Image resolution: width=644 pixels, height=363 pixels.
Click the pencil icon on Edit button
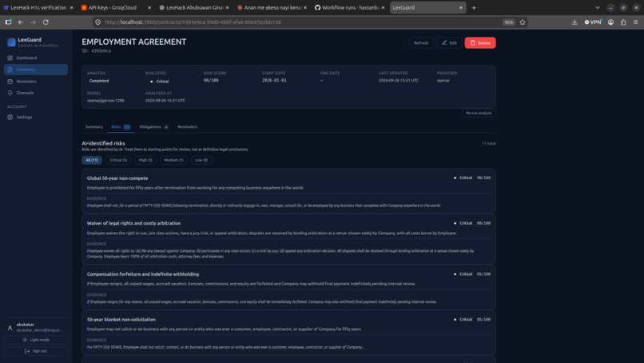click(x=444, y=42)
